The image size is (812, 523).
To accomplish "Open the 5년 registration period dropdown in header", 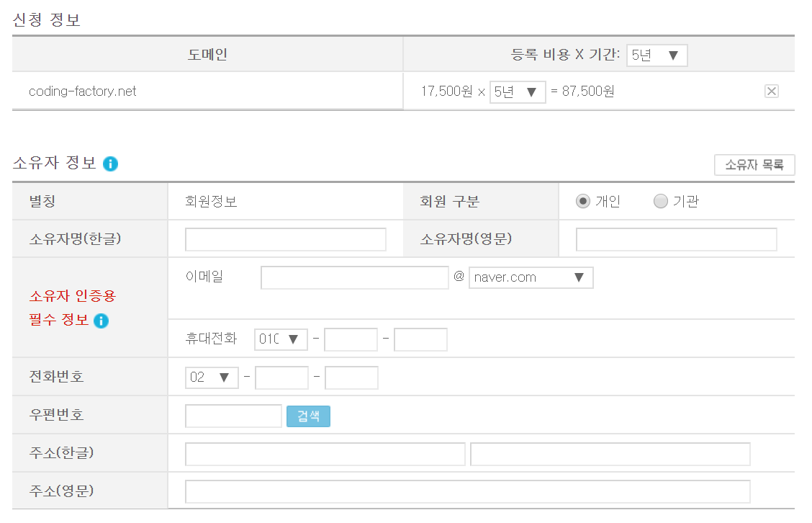I will tap(657, 55).
